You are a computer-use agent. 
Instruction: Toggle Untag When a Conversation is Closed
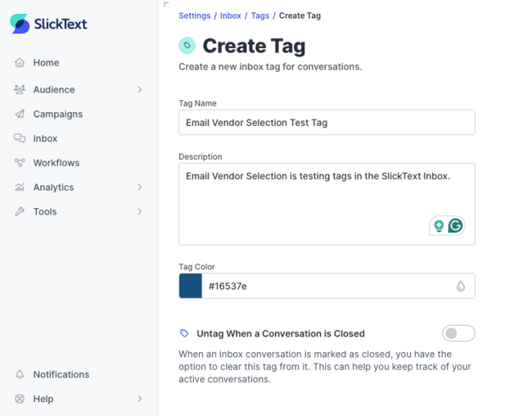point(458,333)
